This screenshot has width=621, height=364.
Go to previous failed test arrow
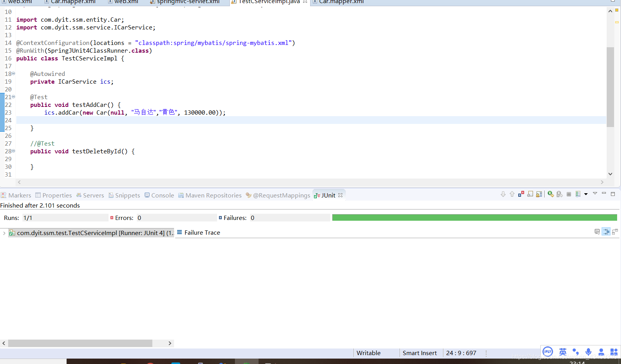pos(512,194)
